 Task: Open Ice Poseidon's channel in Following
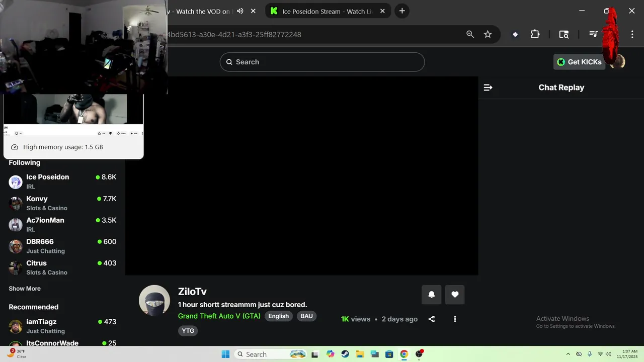tap(62, 182)
